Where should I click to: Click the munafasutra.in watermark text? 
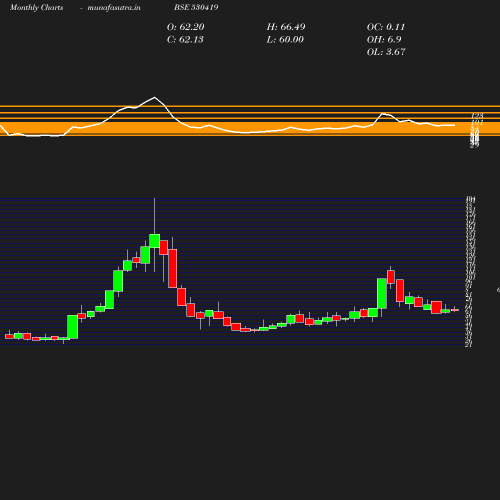[x=114, y=8]
